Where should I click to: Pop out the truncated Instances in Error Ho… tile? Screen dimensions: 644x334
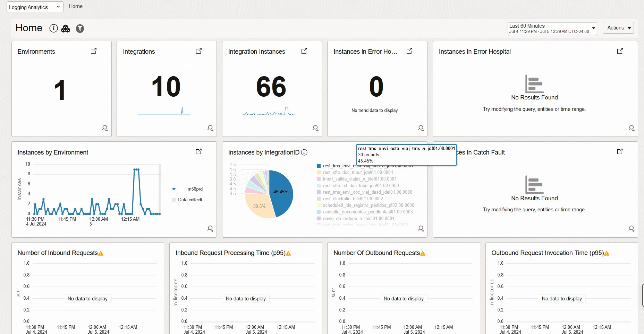pos(409,51)
